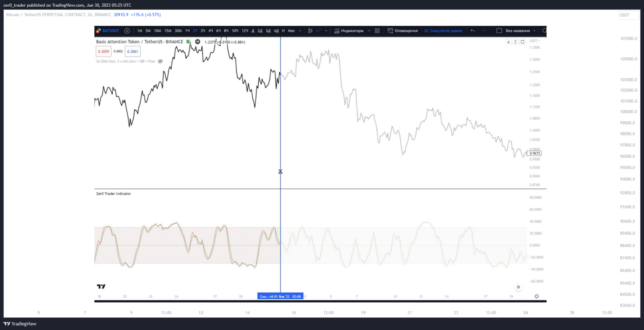Click the TradingView logo inside the chart
This screenshot has height=330, width=644.
pyautogui.click(x=101, y=286)
